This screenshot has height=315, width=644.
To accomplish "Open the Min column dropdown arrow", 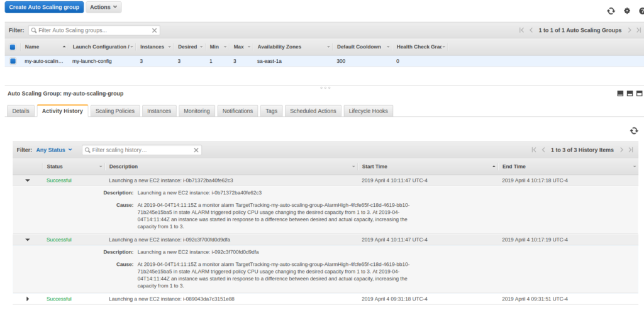I will [225, 47].
